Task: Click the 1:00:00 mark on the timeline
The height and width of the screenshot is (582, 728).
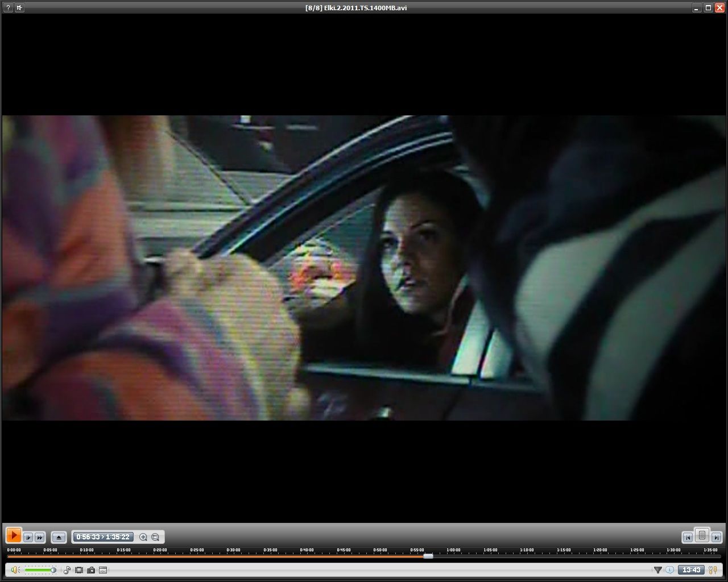Action: coord(453,555)
